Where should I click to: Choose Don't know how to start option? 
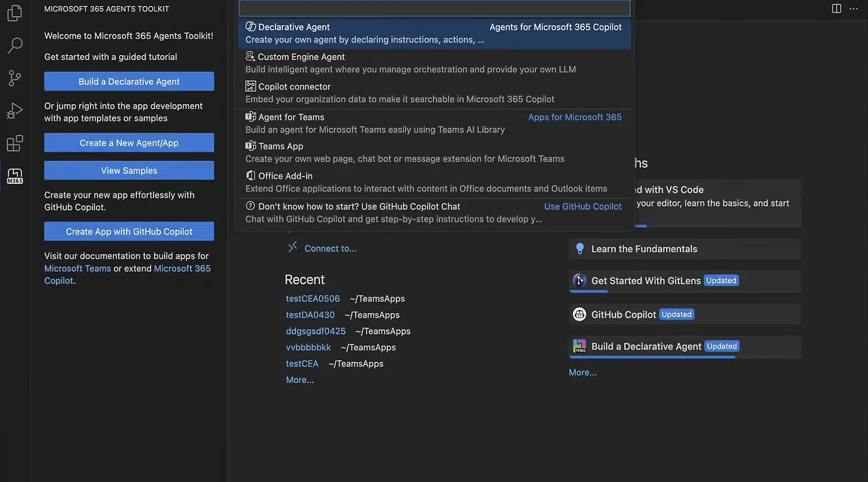pos(435,212)
